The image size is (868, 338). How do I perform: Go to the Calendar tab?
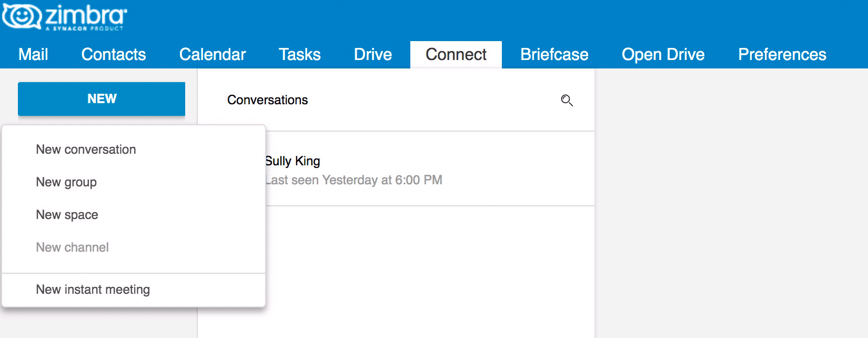coord(213,55)
